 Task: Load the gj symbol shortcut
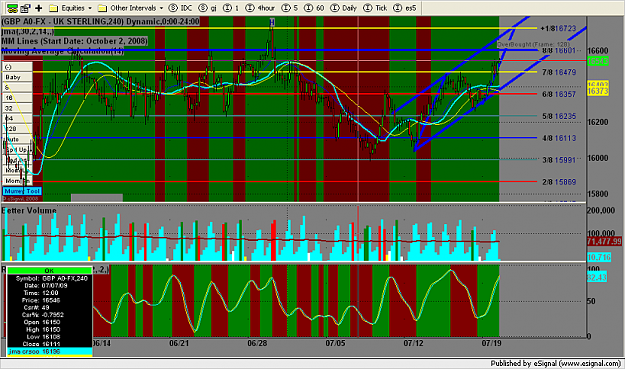click(x=208, y=8)
